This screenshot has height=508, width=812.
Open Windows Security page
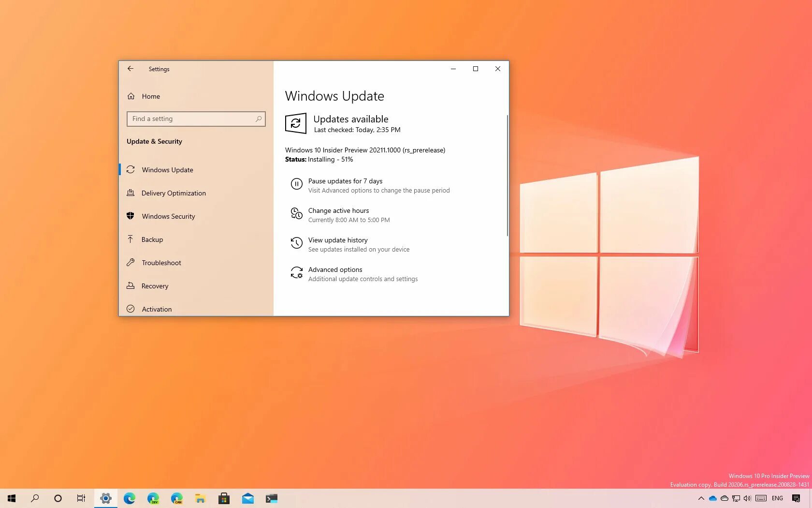196,216
